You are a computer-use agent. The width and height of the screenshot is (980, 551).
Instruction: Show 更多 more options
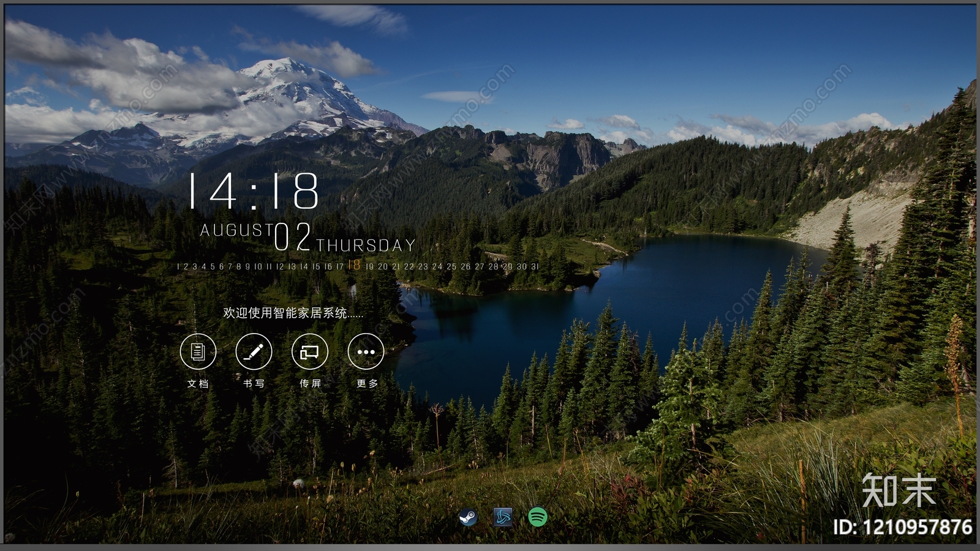pyautogui.click(x=366, y=352)
